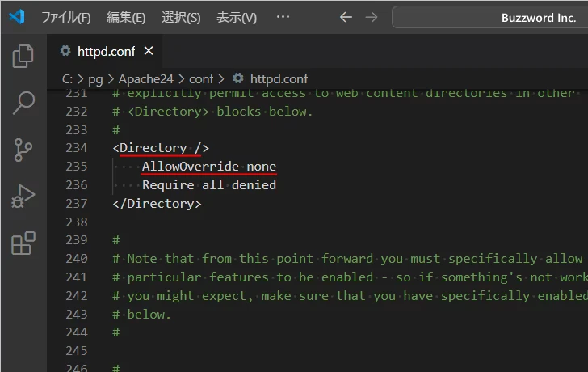Screen dimensions: 588x372
Task: Open the 選択(S) menu
Action: tap(181, 17)
